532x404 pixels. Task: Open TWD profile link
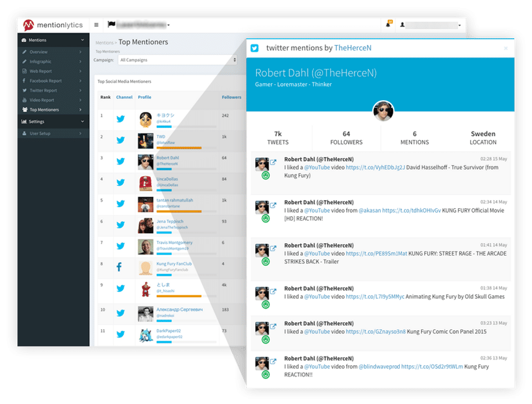click(161, 136)
